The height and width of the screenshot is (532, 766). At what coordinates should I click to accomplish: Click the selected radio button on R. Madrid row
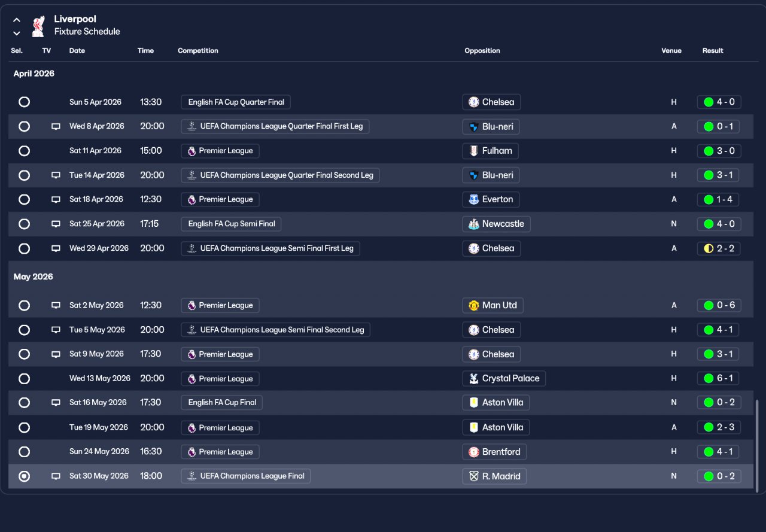[24, 476]
